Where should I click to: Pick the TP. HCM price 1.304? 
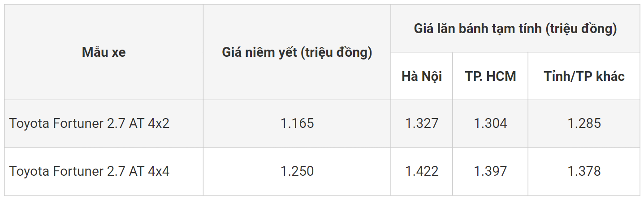click(490, 123)
